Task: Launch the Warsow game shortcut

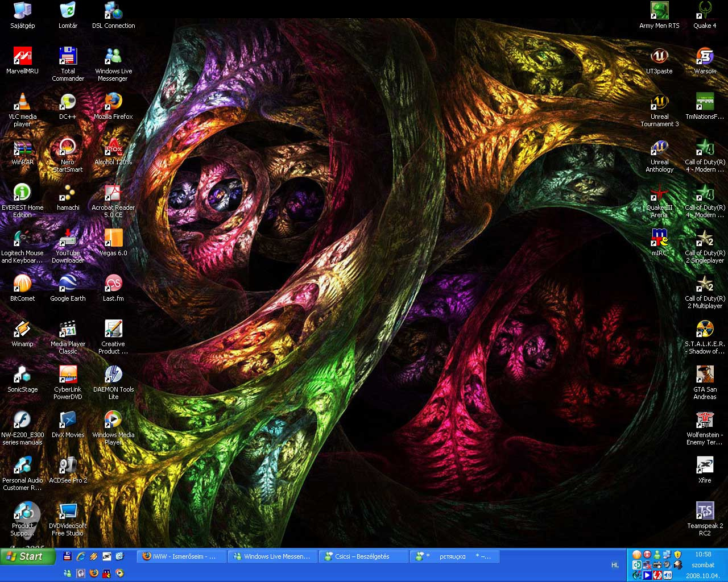Action: [x=705, y=61]
